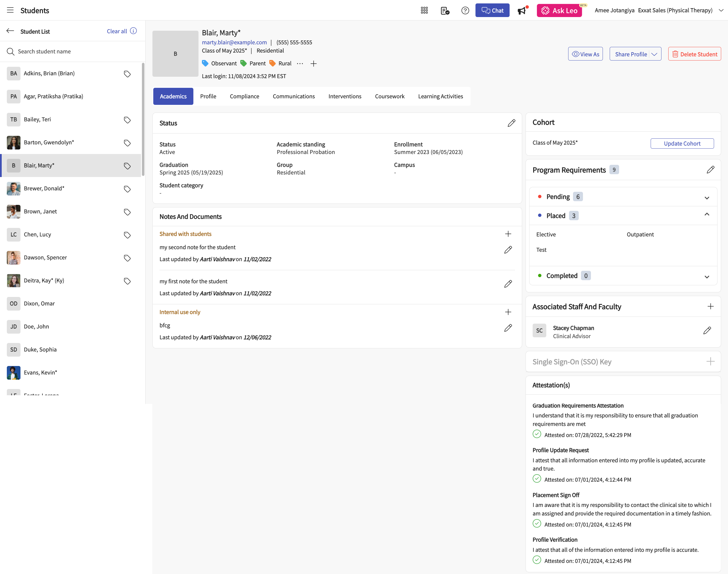This screenshot has width=728, height=574.
Task: Collapse the Placed requirements section
Action: [706, 215]
